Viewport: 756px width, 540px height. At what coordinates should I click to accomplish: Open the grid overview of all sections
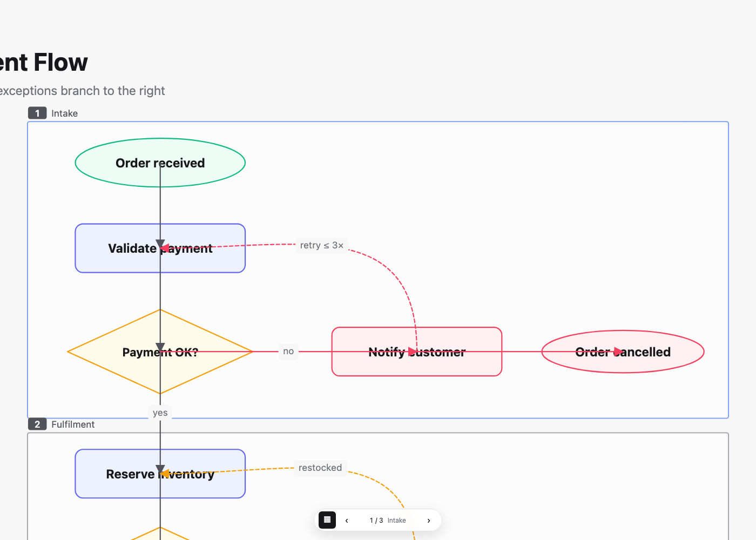(327, 520)
